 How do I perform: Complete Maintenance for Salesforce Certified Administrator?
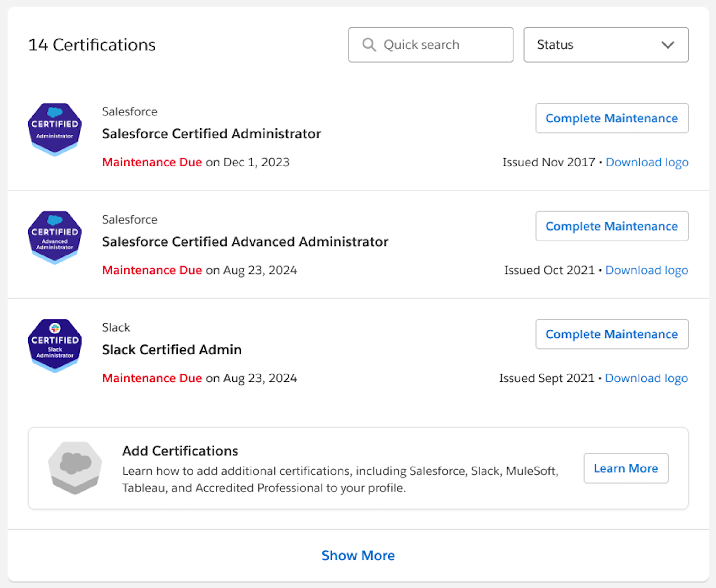(611, 118)
